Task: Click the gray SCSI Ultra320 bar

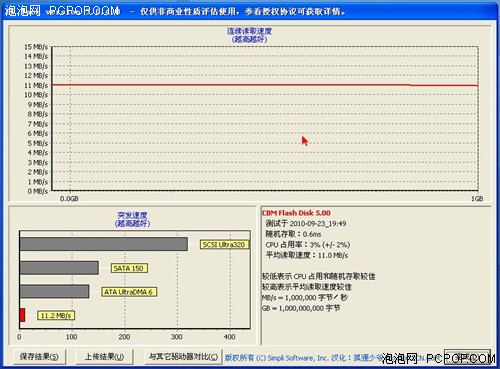Action: [x=104, y=244]
